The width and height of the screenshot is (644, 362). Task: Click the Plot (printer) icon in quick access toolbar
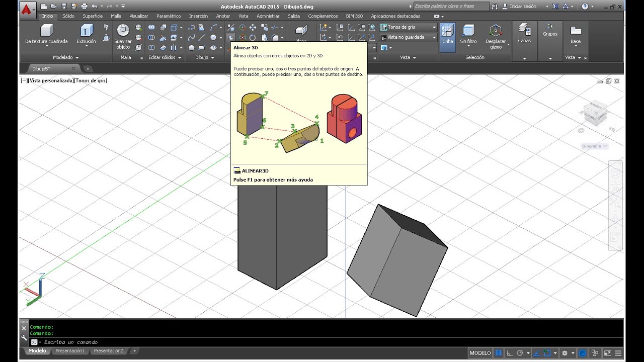pyautogui.click(x=84, y=7)
